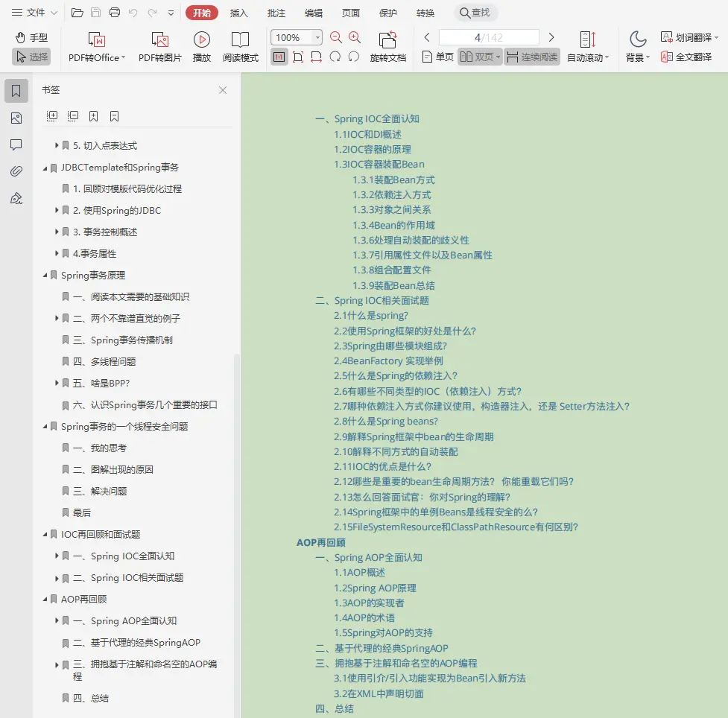Click the undo arrow icon
728x718 pixels.
133,13
